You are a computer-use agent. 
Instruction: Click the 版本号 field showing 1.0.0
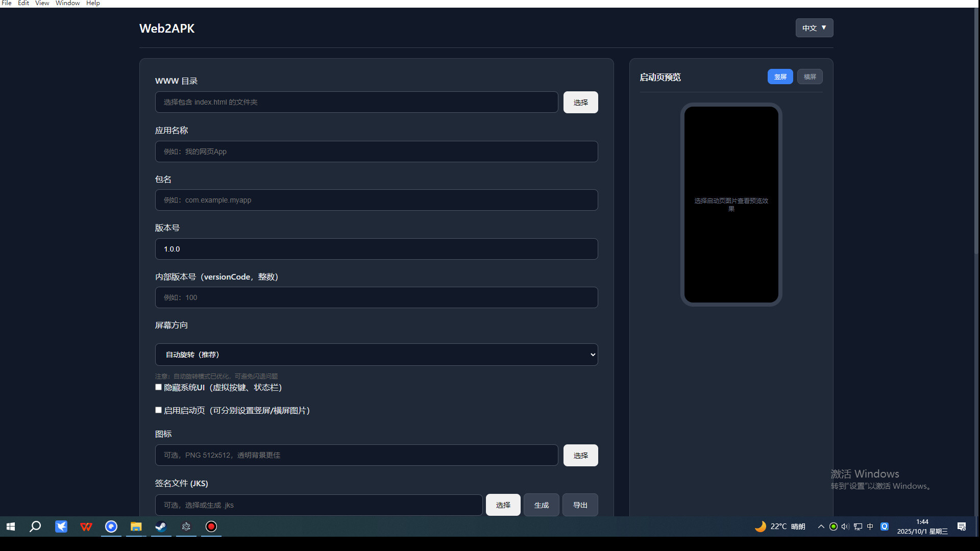(x=376, y=248)
